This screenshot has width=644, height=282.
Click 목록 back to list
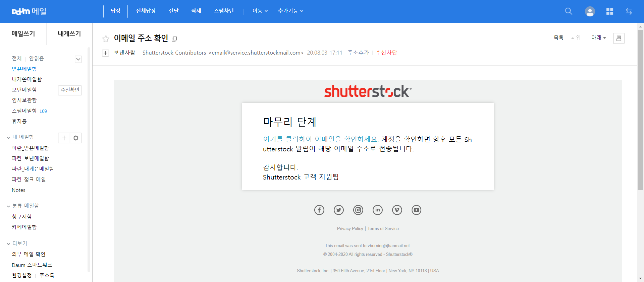click(558, 38)
